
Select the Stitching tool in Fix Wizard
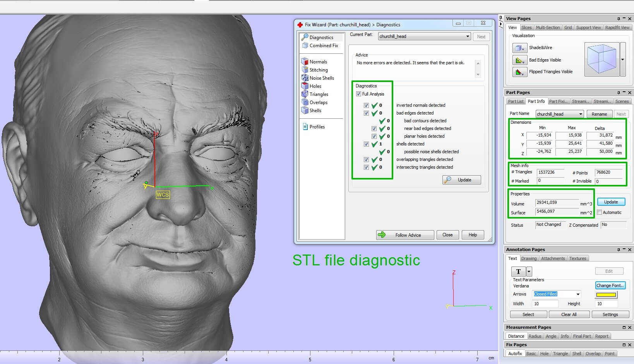305,70
